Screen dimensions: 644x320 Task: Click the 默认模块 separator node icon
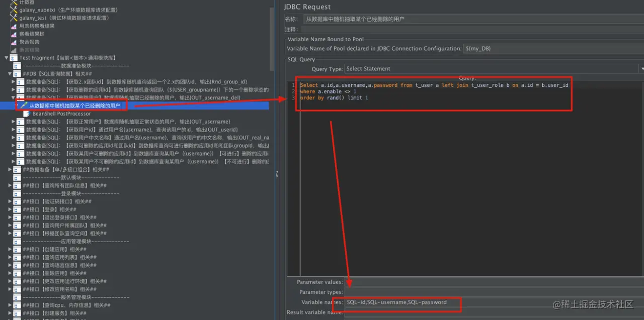point(17,177)
